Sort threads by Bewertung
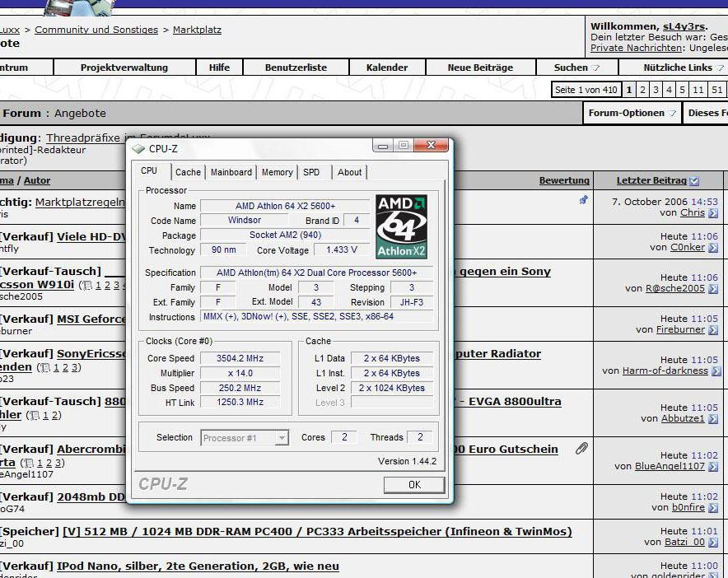The height and width of the screenshot is (578, 728). [564, 180]
